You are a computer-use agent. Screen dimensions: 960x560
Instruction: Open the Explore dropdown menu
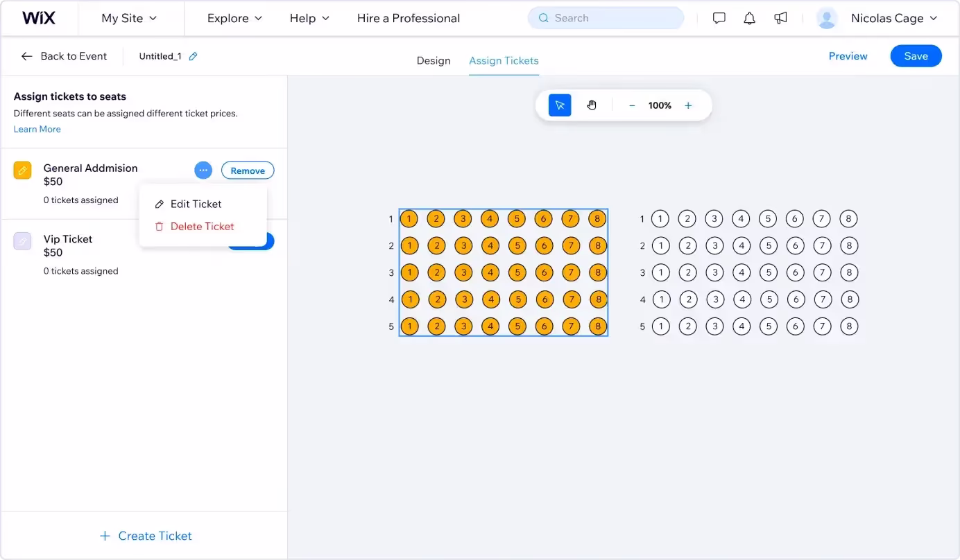click(x=234, y=19)
